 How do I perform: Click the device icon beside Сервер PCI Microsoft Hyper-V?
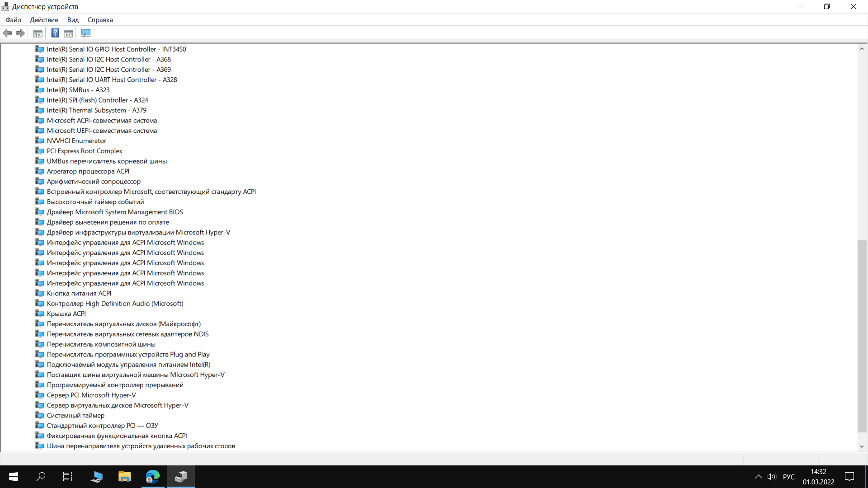pos(40,395)
